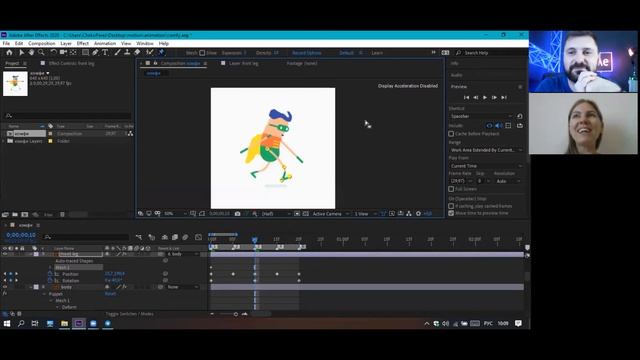Select the Home icon in the toolbar

(x=9, y=52)
